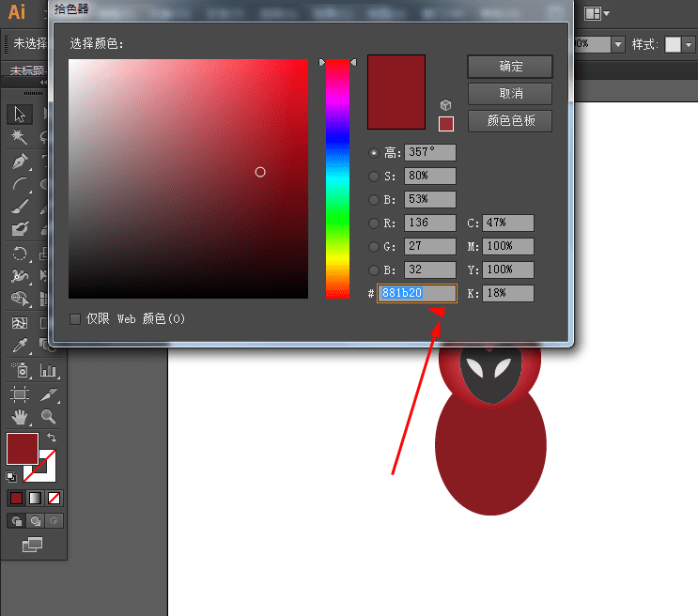Select the Zoom magnifier tool
Image resolution: width=698 pixels, height=616 pixels.
click(x=48, y=417)
